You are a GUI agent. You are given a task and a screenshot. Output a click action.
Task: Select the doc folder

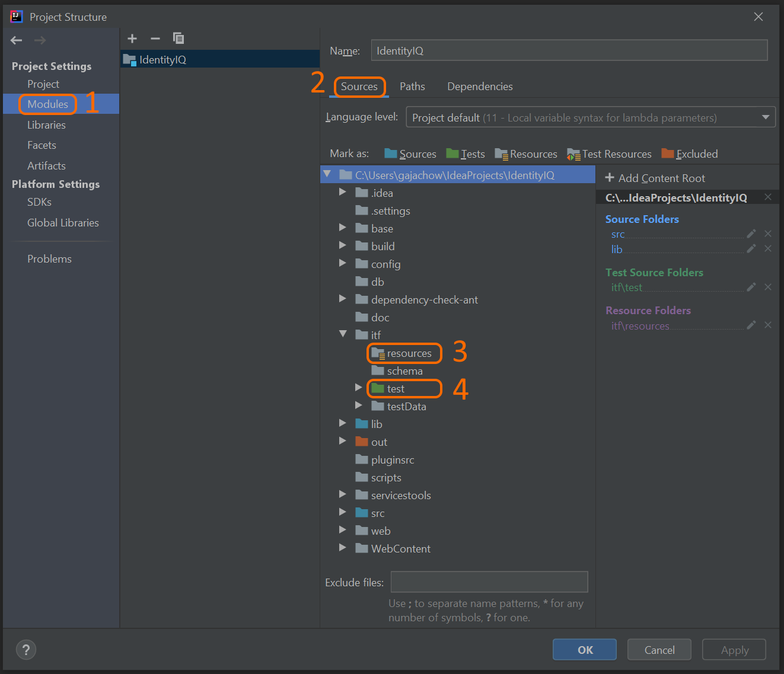pos(372,318)
